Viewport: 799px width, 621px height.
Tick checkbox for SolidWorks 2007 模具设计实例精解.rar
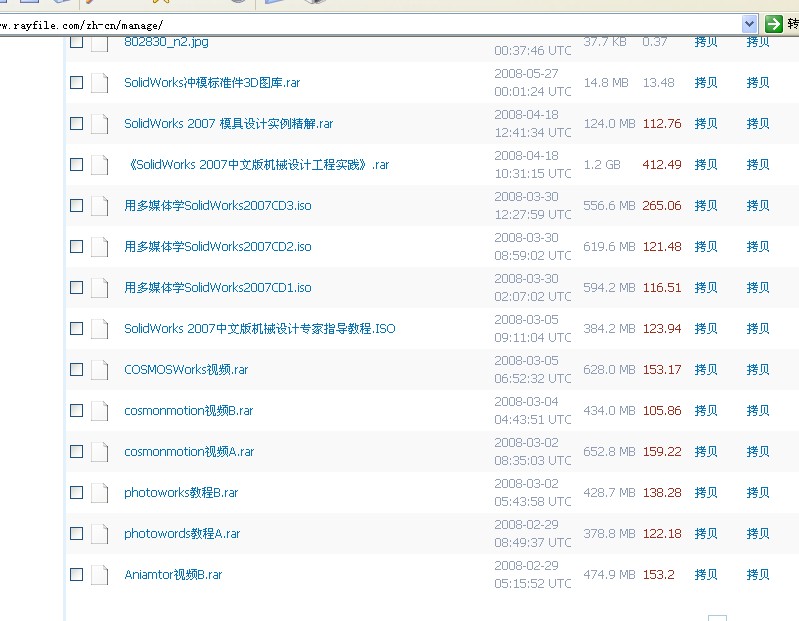pos(76,124)
